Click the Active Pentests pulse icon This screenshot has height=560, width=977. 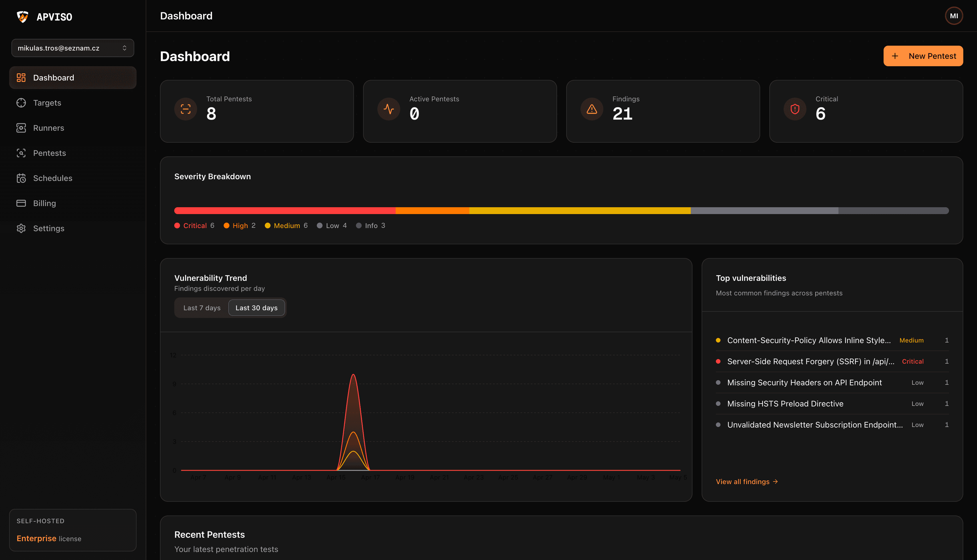389,109
